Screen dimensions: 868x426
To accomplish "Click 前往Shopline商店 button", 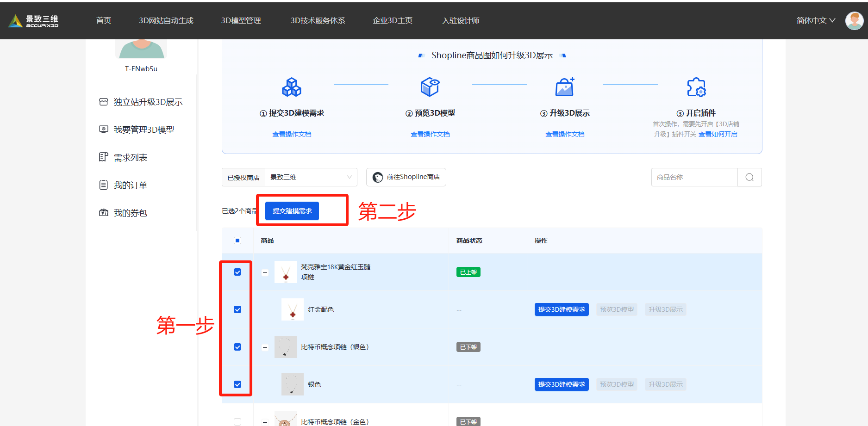I will (x=406, y=177).
